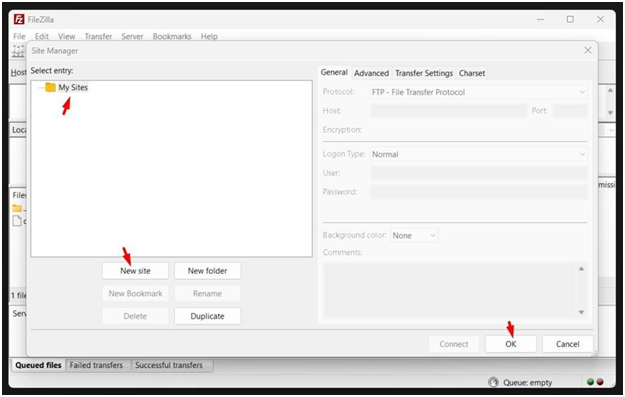Open the Transfer menu

(x=98, y=36)
